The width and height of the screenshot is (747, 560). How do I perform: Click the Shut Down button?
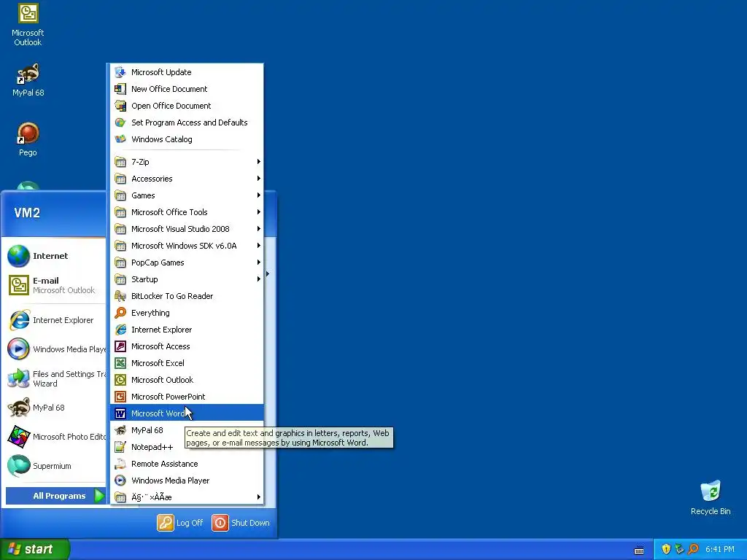[x=241, y=523]
